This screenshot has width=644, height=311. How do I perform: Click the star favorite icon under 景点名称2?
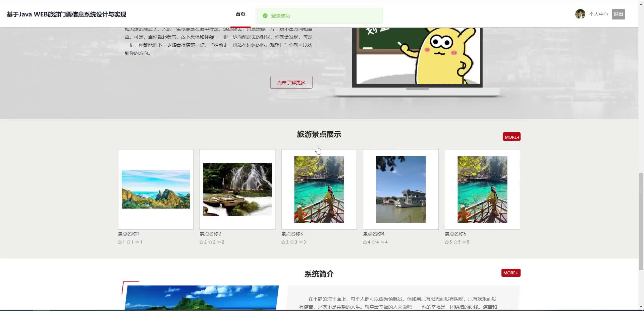(x=210, y=242)
